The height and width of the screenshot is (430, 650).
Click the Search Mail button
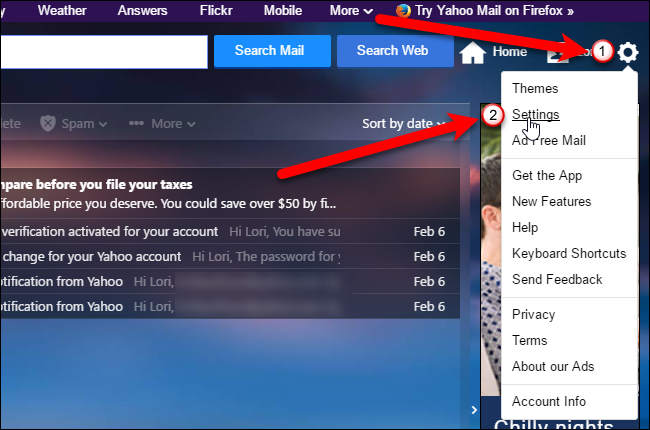pyautogui.click(x=272, y=51)
